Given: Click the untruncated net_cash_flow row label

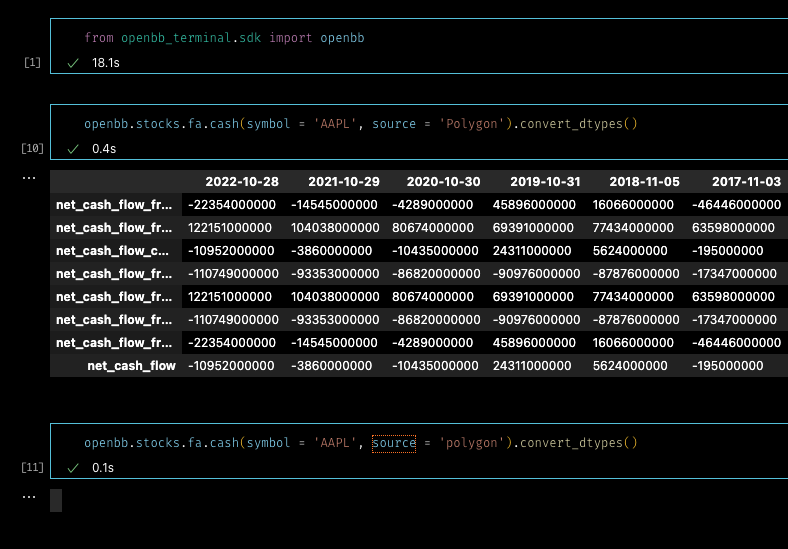Looking at the screenshot, I should click(132, 365).
